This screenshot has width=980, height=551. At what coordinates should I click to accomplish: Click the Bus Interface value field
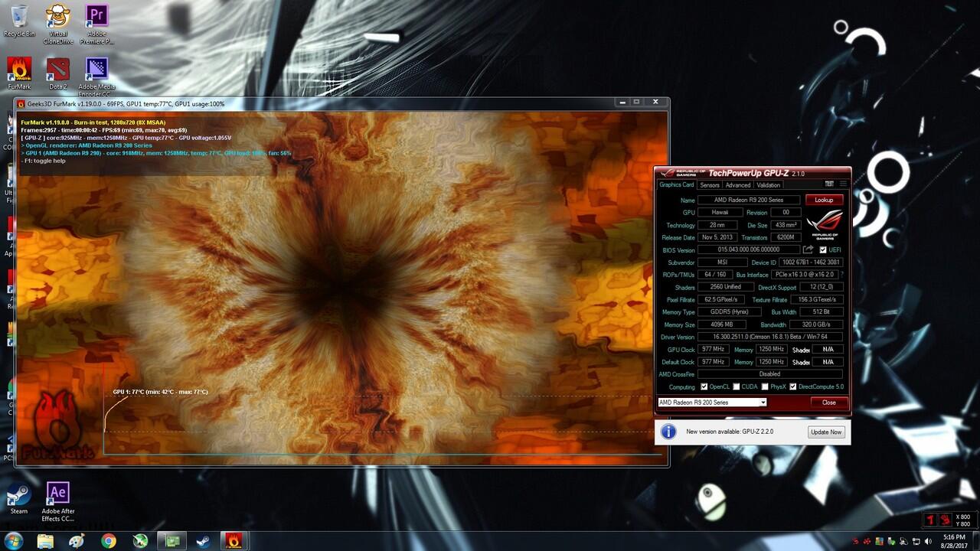pyautogui.click(x=804, y=274)
